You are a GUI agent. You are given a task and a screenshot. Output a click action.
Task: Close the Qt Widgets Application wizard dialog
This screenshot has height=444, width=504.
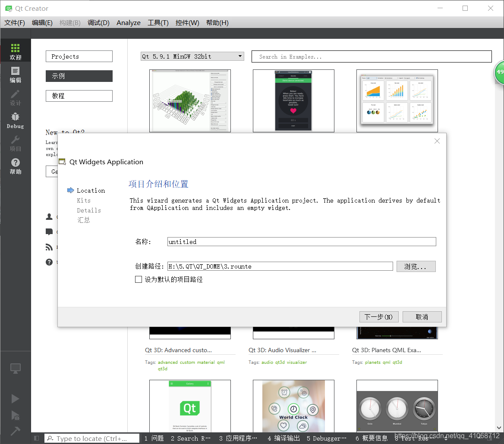point(437,141)
